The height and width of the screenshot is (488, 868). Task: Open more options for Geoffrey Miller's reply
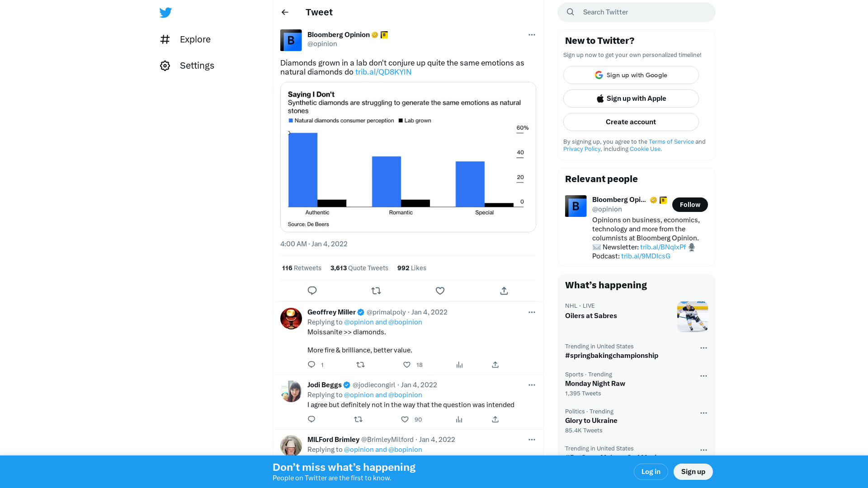(532, 312)
